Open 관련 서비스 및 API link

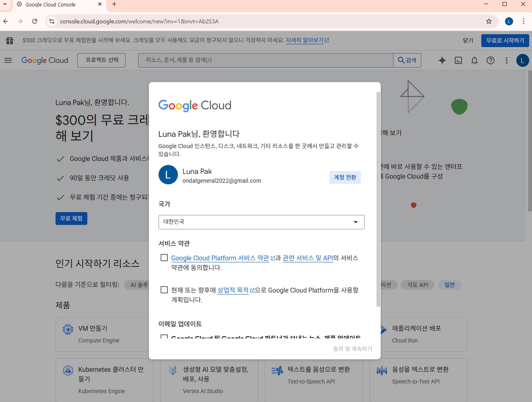[308, 258]
